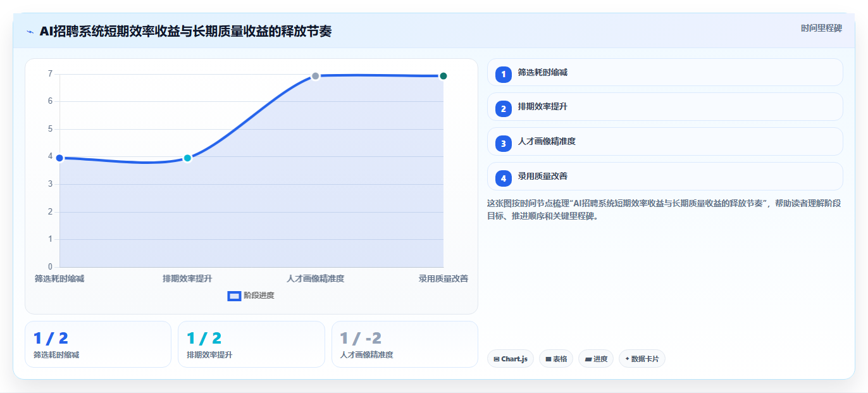Click the 阶段进度 legend label

coord(259,296)
